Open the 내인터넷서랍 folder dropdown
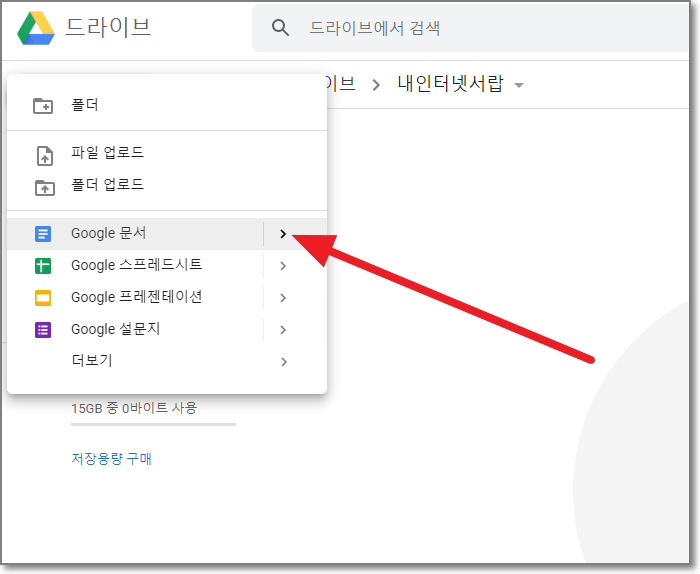 [519, 85]
